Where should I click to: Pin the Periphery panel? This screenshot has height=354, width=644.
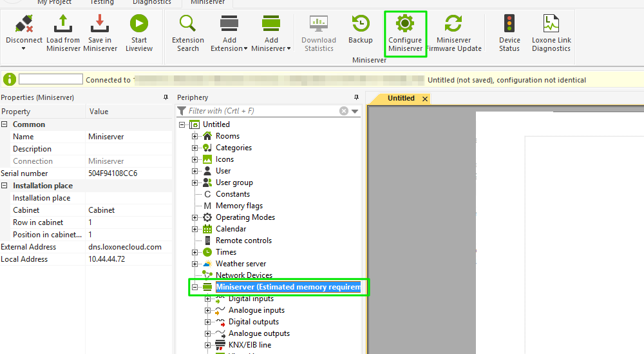356,97
